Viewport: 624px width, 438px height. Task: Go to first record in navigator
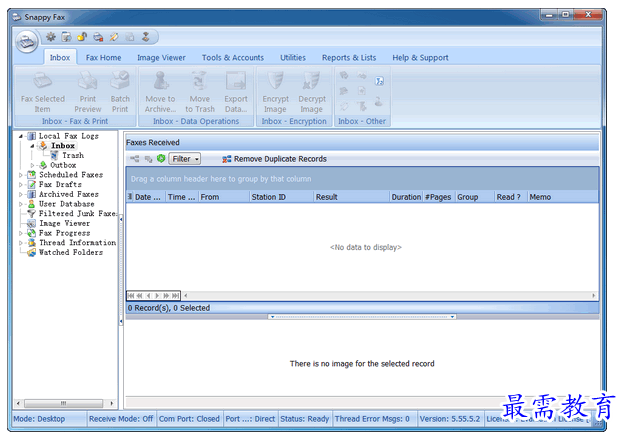(x=131, y=296)
